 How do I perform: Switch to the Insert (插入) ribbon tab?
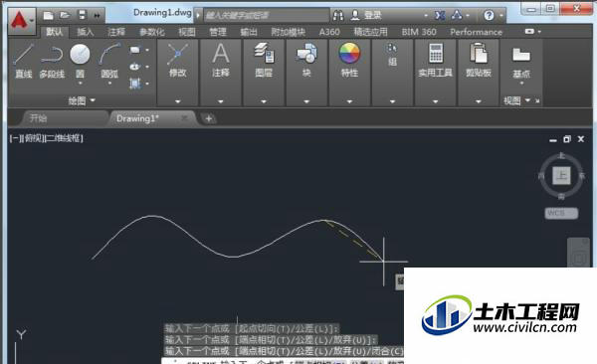86,32
